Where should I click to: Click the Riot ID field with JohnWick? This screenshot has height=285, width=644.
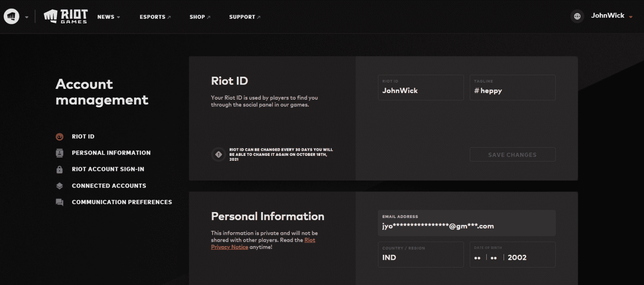pos(421,88)
